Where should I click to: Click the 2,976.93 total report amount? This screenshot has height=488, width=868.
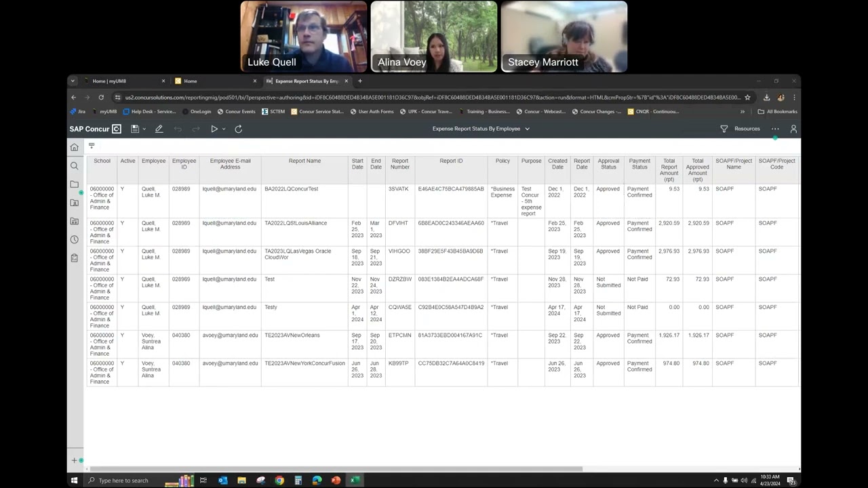tap(669, 251)
